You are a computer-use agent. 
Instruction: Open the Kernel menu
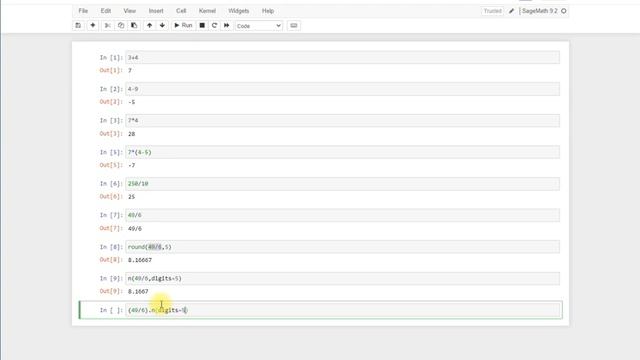click(x=207, y=11)
